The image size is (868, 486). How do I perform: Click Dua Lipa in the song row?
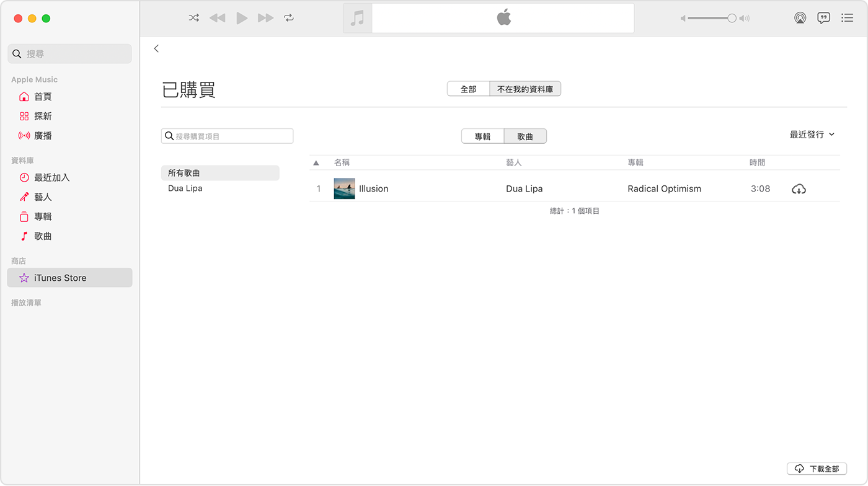point(524,189)
